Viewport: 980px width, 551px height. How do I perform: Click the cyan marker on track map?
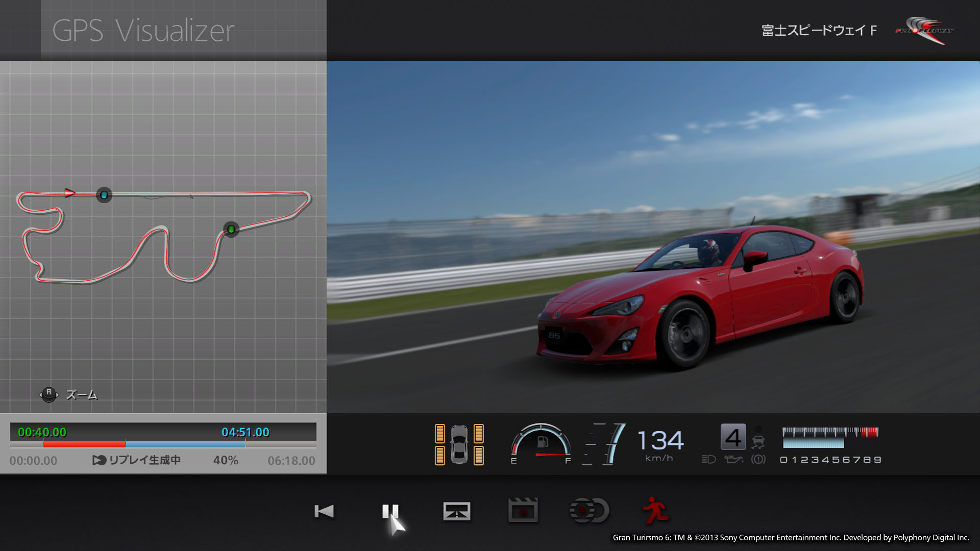(x=104, y=195)
